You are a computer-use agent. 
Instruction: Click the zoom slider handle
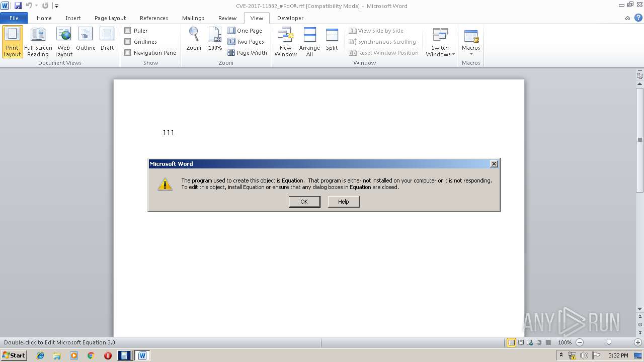pyautogui.click(x=609, y=342)
